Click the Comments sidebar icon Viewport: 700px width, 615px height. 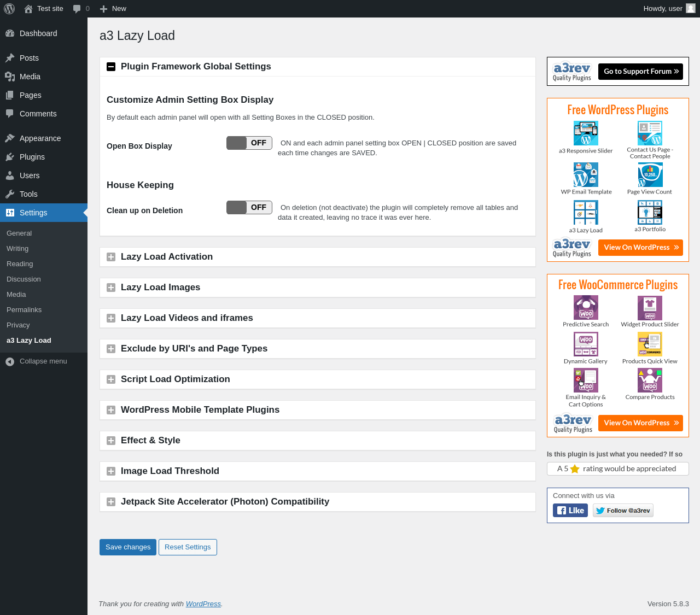point(10,114)
